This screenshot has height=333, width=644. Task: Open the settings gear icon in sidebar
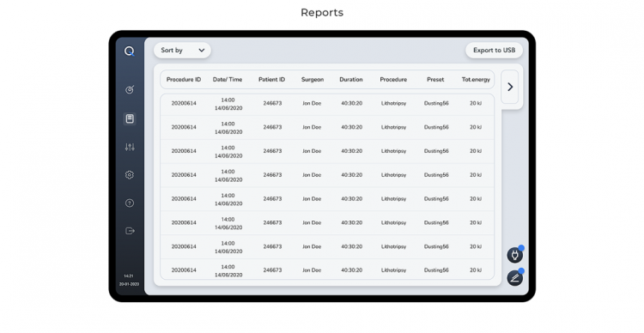click(130, 175)
